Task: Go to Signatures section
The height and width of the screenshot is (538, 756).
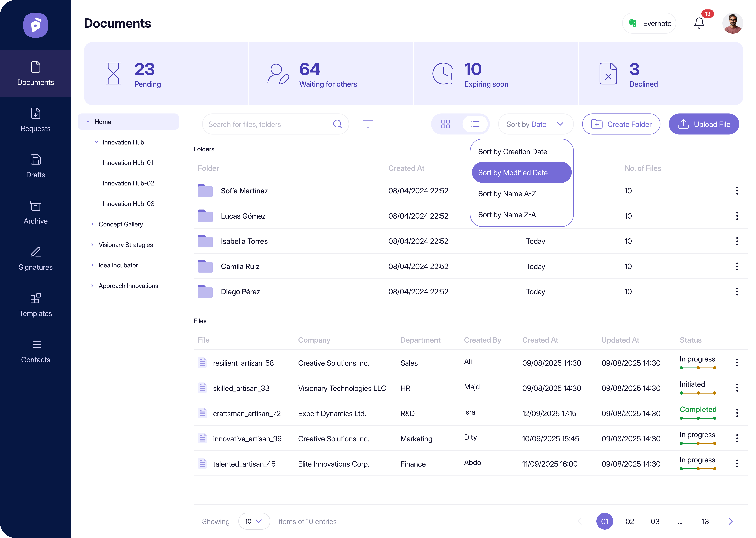Action: (x=35, y=259)
